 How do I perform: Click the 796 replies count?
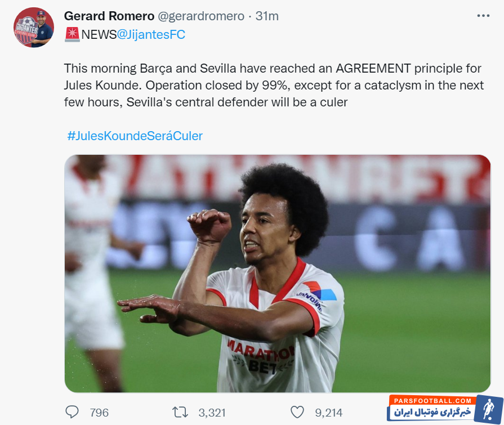(x=99, y=413)
